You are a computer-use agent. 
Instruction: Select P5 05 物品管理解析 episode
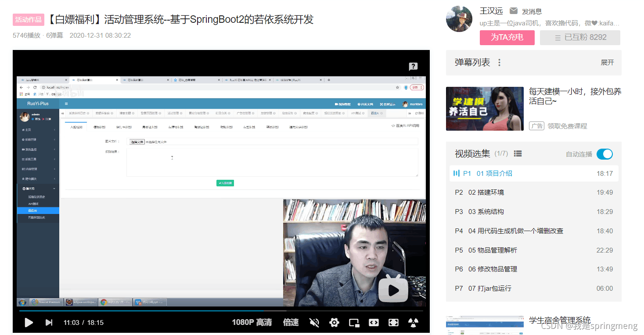click(x=534, y=250)
